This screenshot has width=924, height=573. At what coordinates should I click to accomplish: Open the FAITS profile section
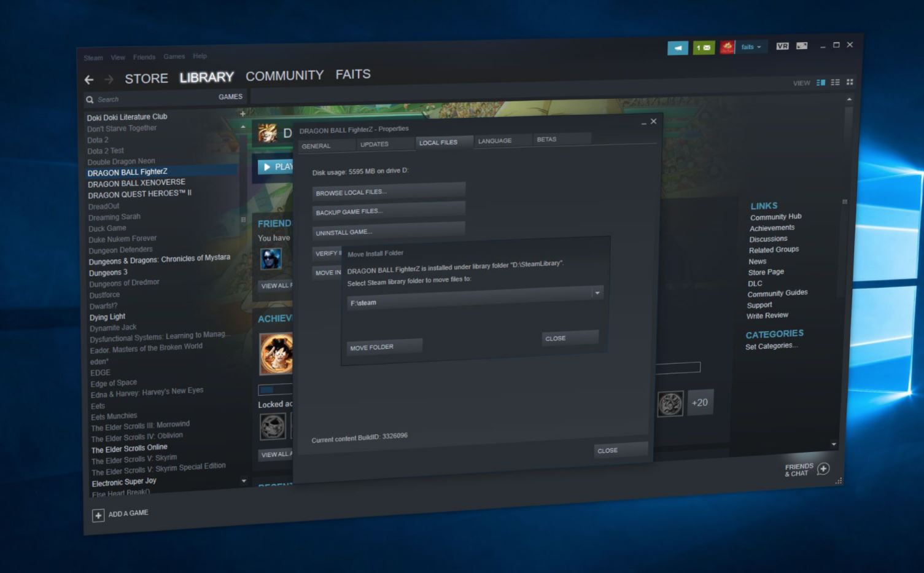click(x=353, y=74)
